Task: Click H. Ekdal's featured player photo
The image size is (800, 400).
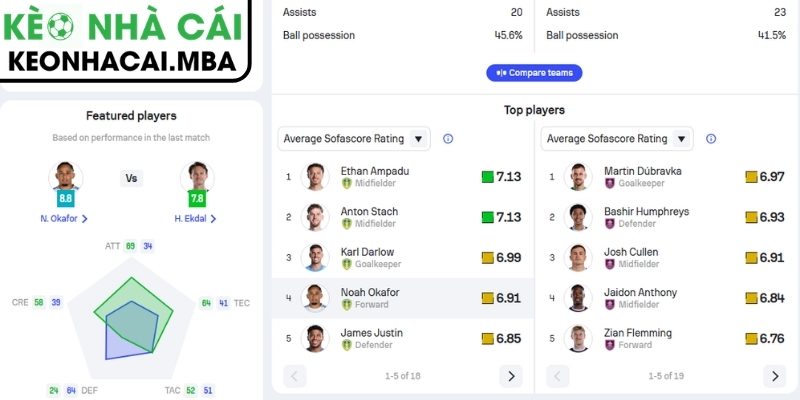Action: (197, 178)
